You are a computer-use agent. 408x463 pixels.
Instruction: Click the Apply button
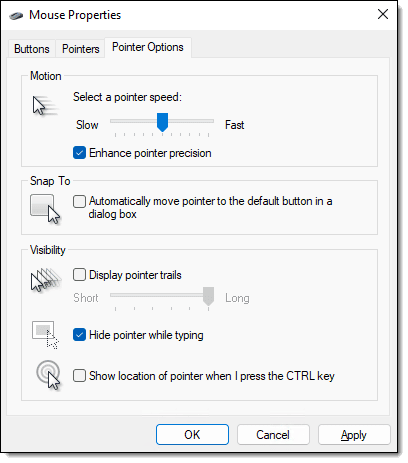[354, 435]
